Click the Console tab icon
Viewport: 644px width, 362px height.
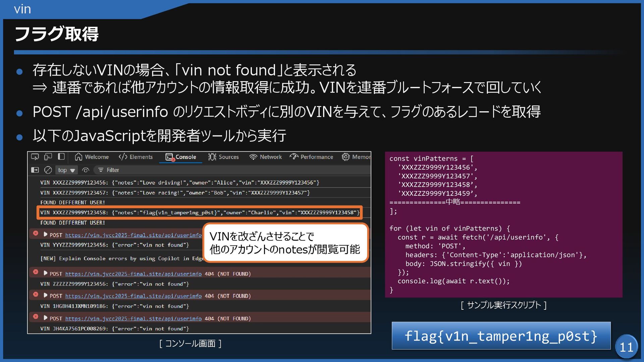[169, 157]
